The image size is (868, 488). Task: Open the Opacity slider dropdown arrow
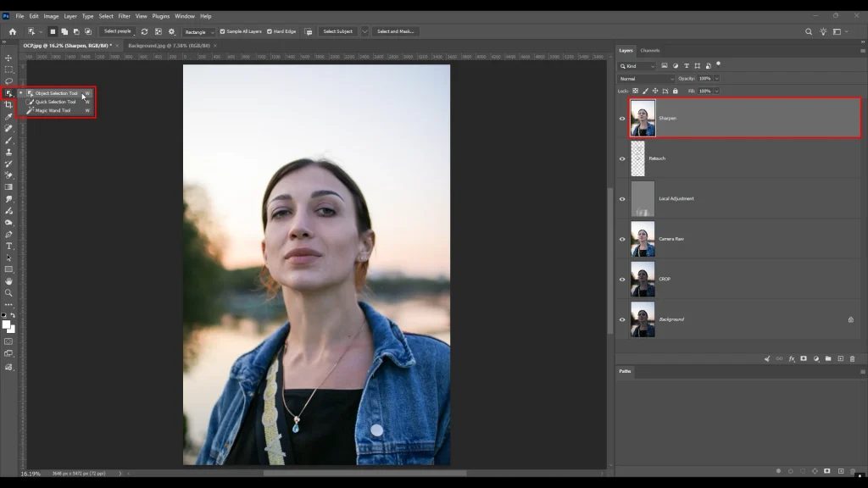pyautogui.click(x=716, y=79)
